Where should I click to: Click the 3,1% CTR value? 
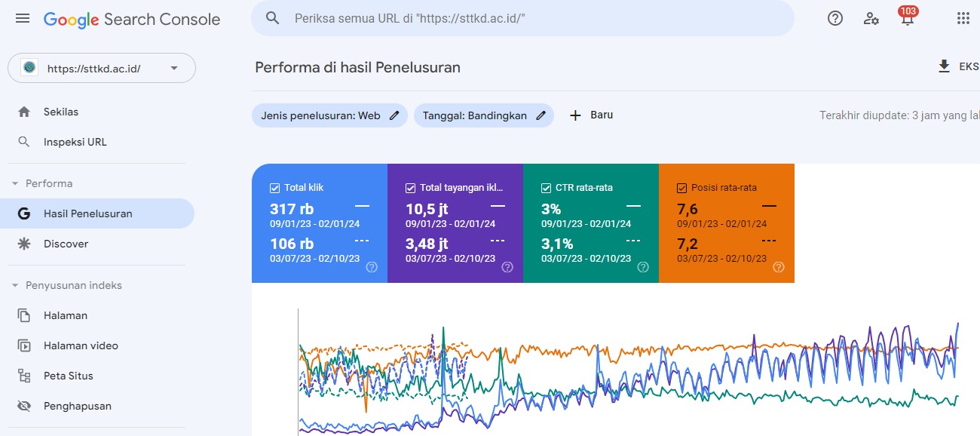coord(557,244)
